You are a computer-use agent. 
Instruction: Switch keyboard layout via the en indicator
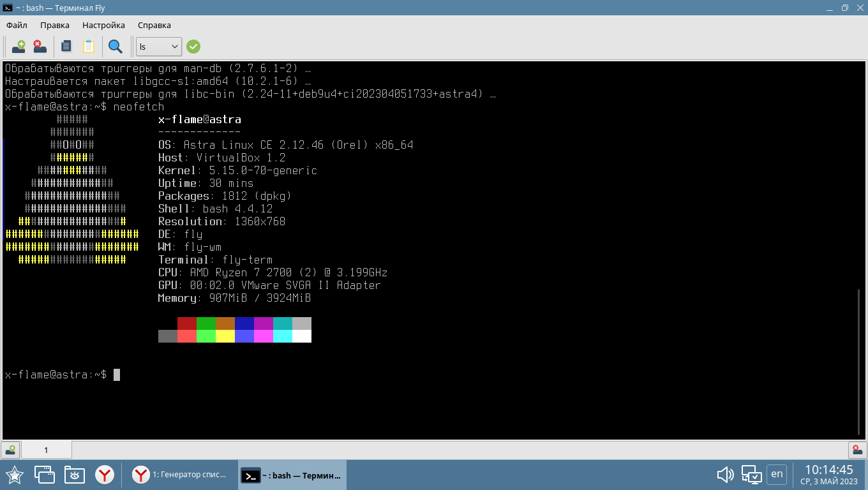coord(777,475)
